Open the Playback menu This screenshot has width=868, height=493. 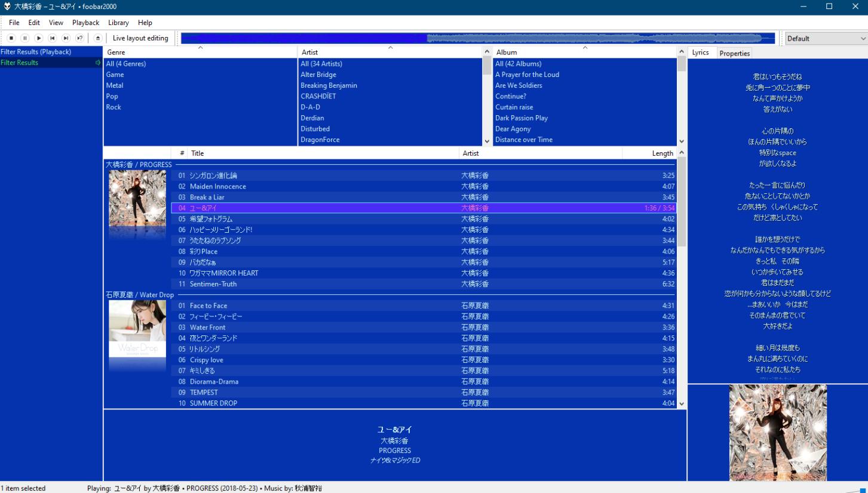pos(85,23)
